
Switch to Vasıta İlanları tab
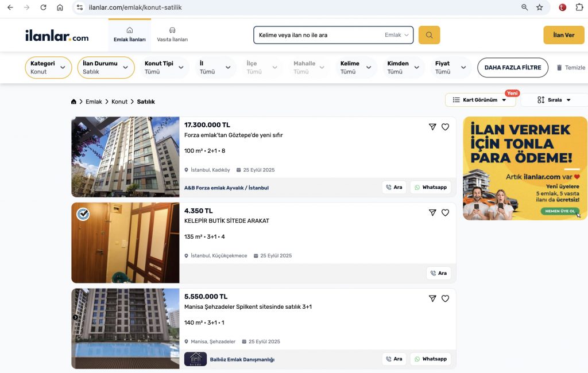coord(172,34)
